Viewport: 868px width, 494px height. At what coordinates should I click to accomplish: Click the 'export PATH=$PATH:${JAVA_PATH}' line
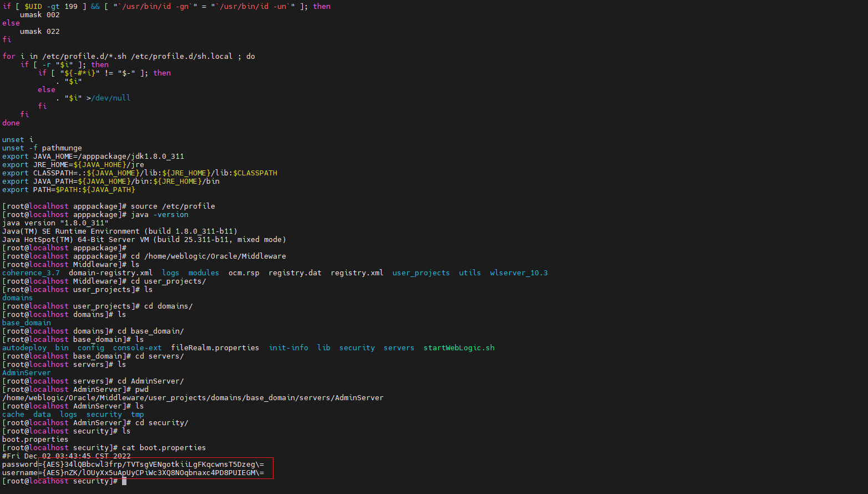coord(69,190)
